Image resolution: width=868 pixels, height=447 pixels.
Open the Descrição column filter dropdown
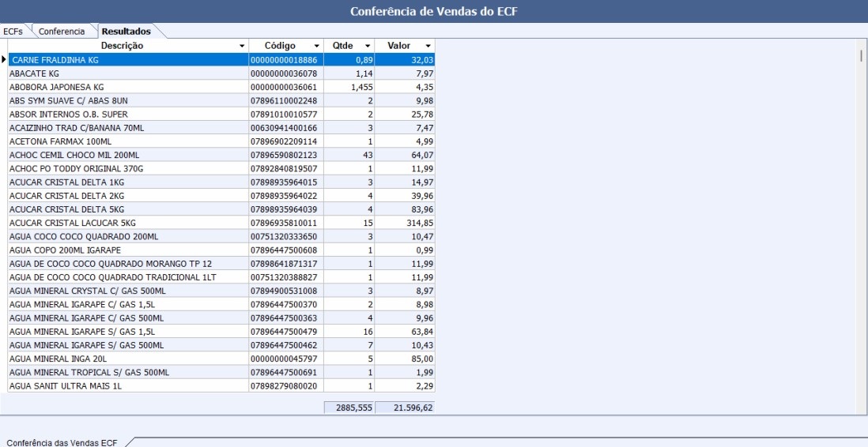pos(242,46)
